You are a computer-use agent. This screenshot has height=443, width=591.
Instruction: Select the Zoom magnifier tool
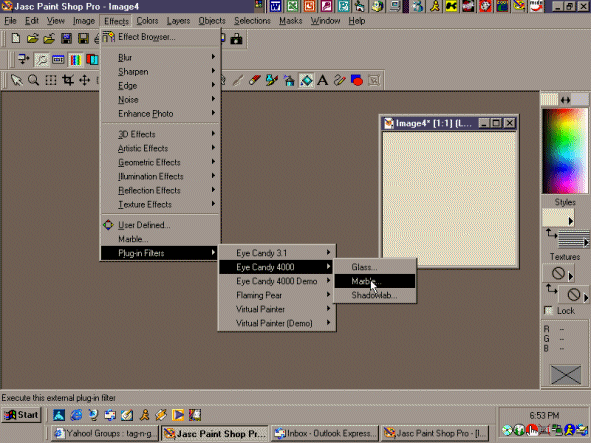click(33, 80)
